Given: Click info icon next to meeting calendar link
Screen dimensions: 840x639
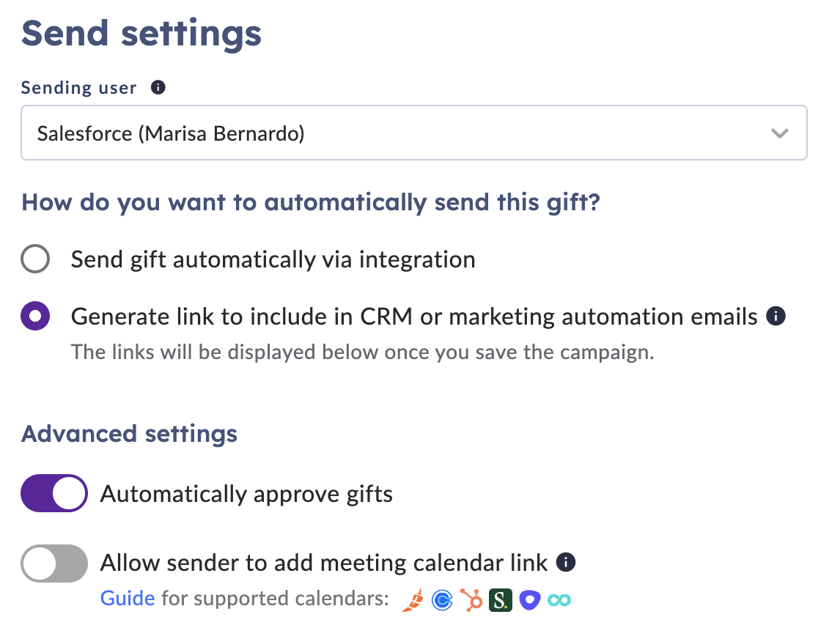Looking at the screenshot, I should tap(566, 562).
